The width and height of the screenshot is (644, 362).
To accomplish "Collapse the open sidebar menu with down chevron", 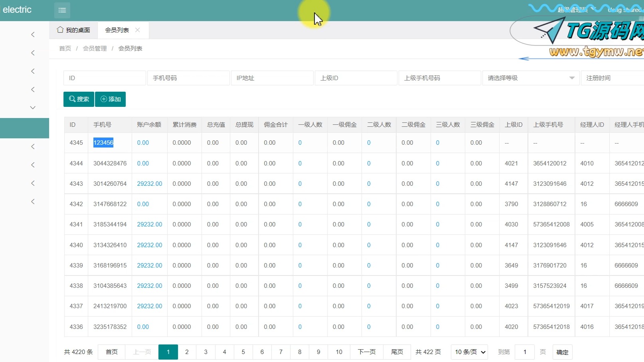I will (x=33, y=108).
